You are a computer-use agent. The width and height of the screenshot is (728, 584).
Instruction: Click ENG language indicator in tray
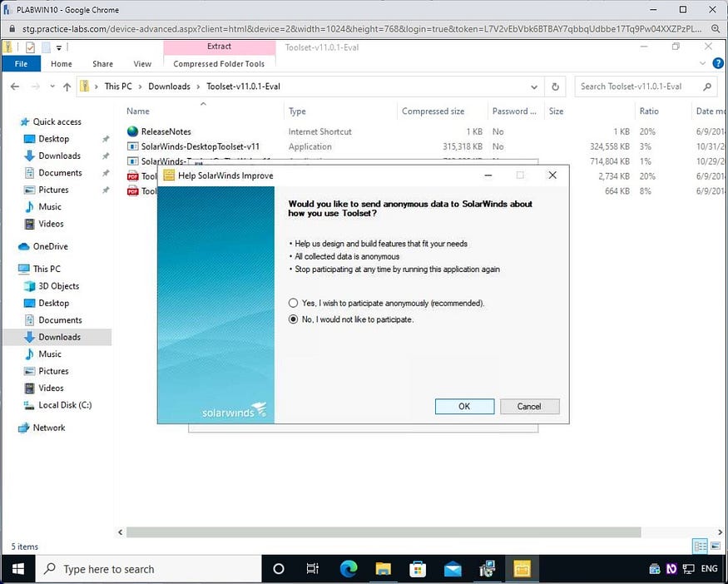pos(709,569)
